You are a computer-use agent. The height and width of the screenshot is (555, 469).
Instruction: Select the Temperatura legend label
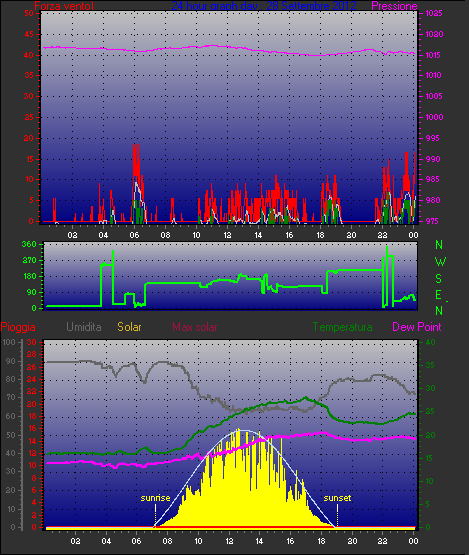click(x=342, y=327)
